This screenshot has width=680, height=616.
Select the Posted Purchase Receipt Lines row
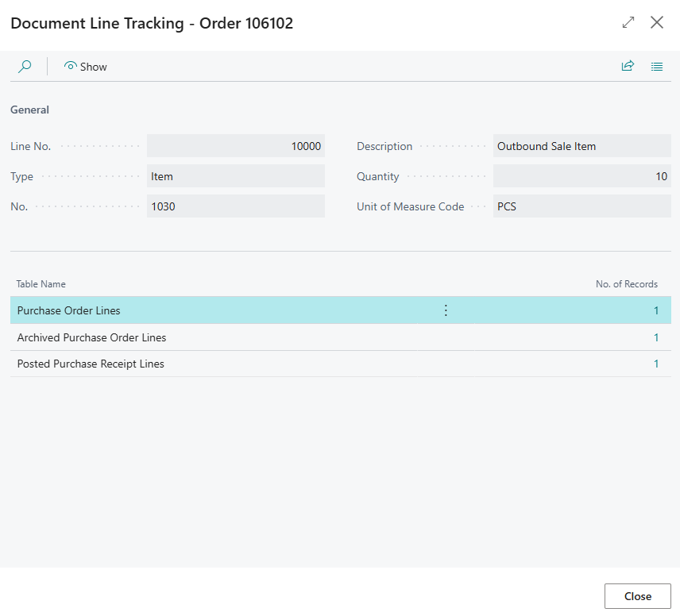(341, 364)
